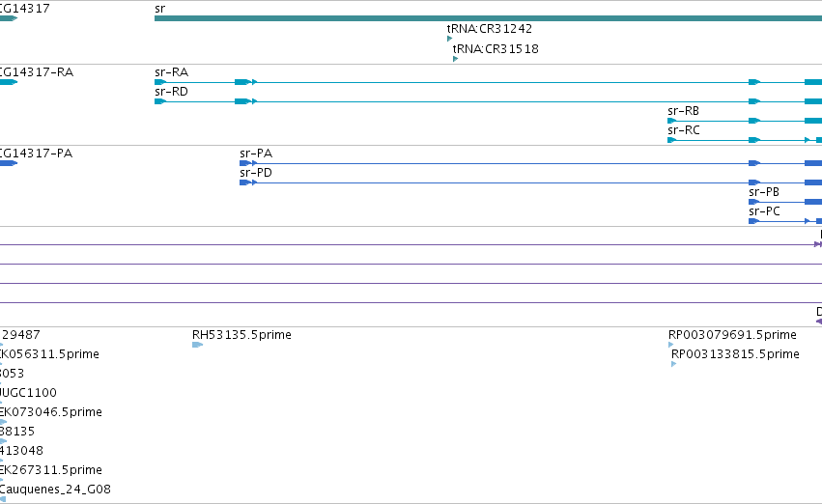Viewport: 822px width, 504px height.
Task: Click the UGC1100 label
Action: pyautogui.click(x=28, y=393)
